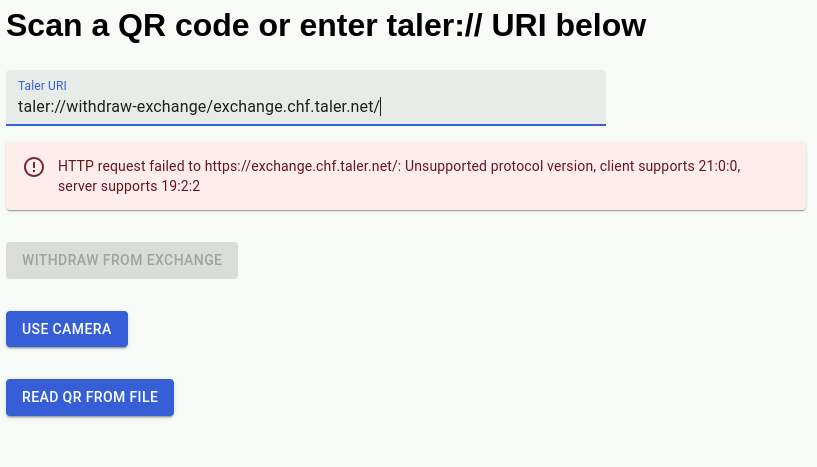817x467 pixels.
Task: Click the "server supports 19:2:2" error line
Action: click(130, 186)
